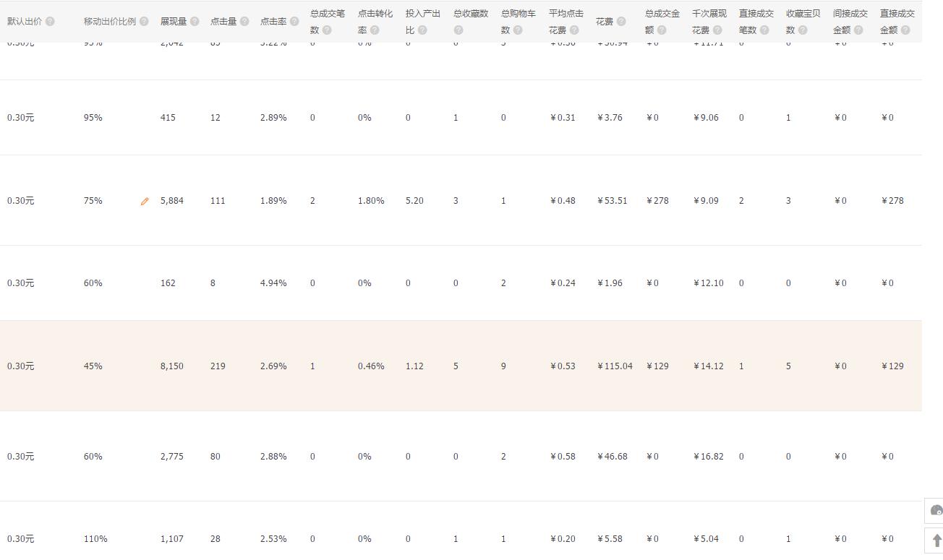The image size is (943, 560).
Task: Click help icon next to 总购物车数
Action: pos(518,30)
